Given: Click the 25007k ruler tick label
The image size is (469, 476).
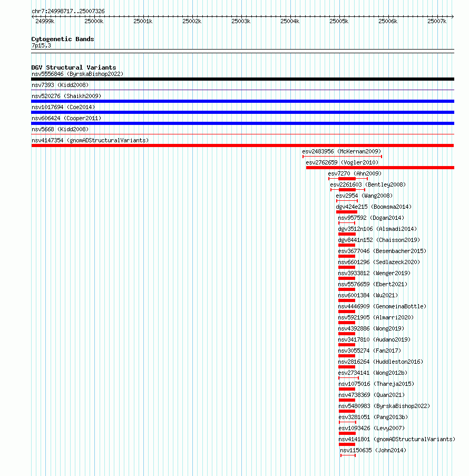Looking at the screenshot, I should coord(437,21).
